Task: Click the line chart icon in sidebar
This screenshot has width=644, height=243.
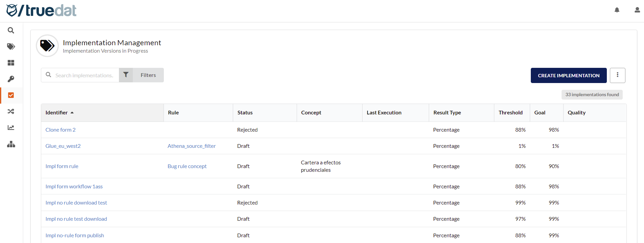Action: click(x=11, y=128)
